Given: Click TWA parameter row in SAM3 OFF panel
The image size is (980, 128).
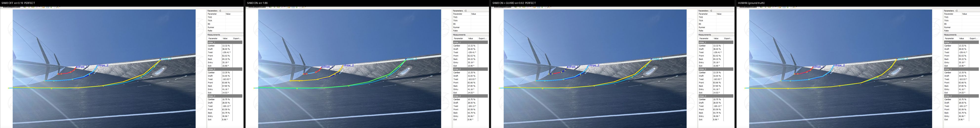Looking at the screenshot, I should click(225, 21).
